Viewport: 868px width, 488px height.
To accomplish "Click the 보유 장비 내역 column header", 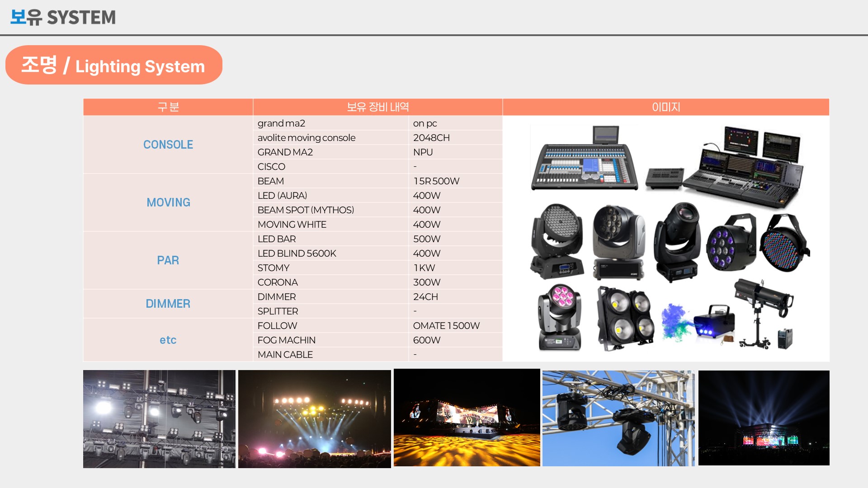I will click(377, 107).
